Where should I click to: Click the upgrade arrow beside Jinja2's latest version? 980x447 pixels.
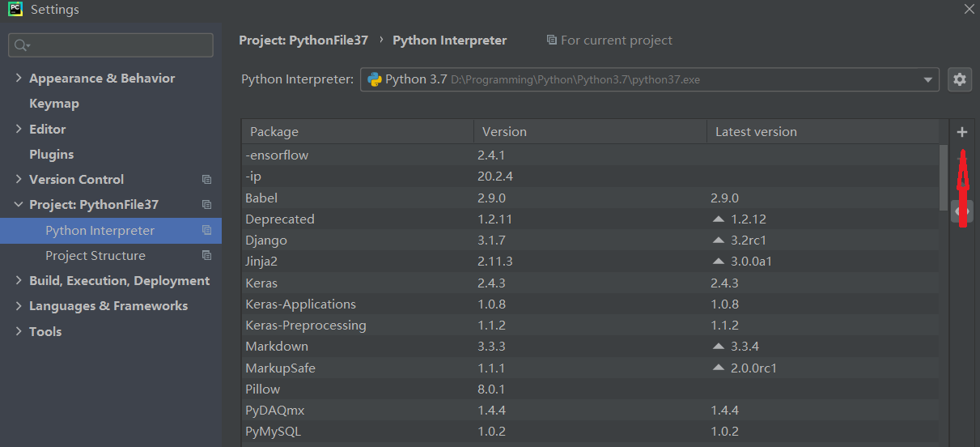click(x=718, y=262)
